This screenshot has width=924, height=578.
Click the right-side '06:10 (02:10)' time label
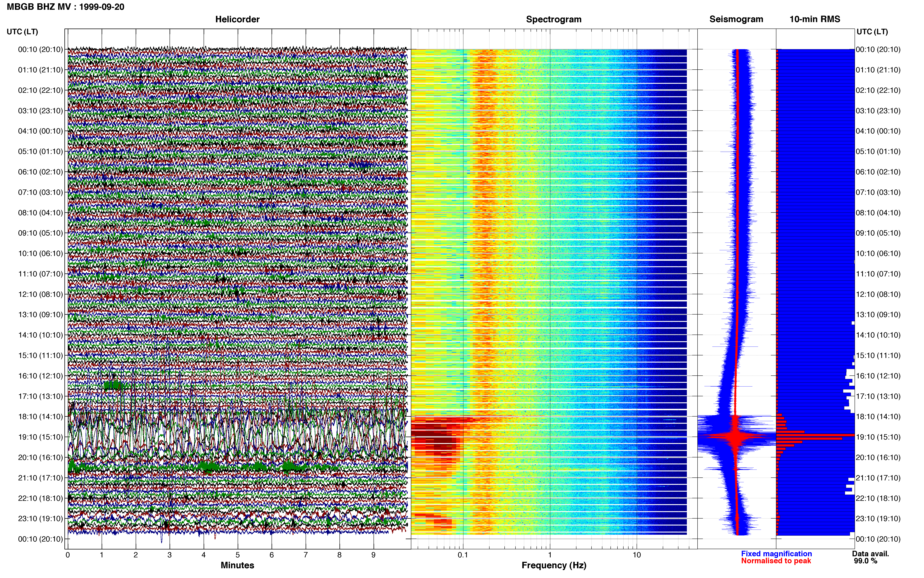878,172
